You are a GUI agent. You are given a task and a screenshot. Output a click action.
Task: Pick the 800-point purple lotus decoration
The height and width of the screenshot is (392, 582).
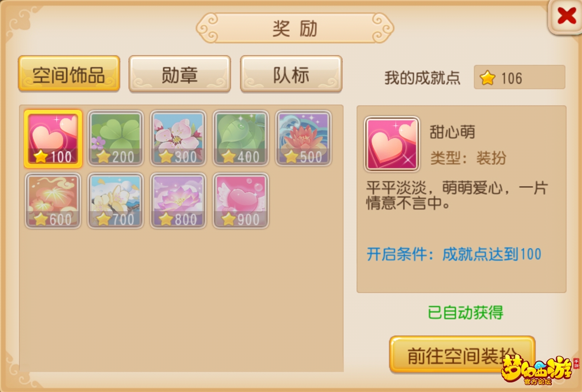coord(178,201)
